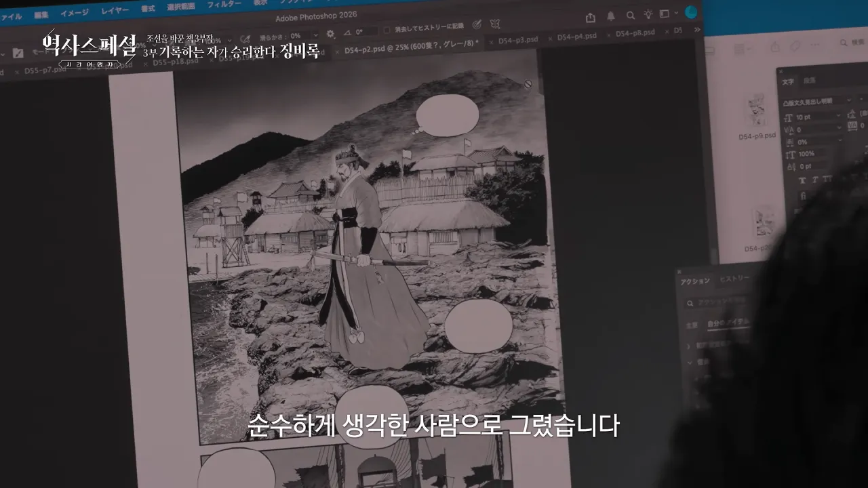The image size is (868, 488).
Task: Open the notifications bell icon
Action: click(610, 16)
